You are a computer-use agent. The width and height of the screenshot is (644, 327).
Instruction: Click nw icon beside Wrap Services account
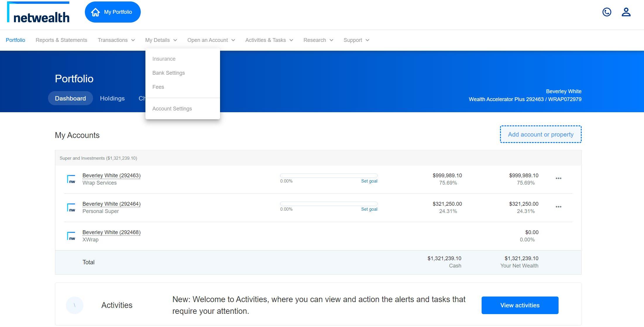tap(71, 179)
